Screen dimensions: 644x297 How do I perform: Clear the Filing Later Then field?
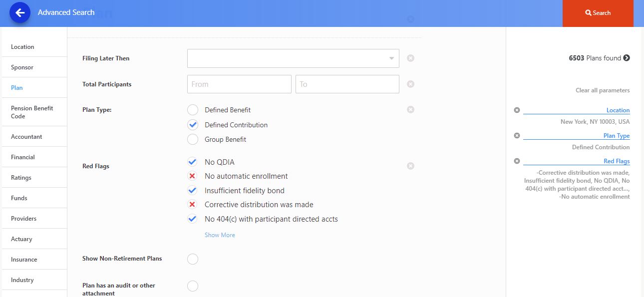coord(410,58)
